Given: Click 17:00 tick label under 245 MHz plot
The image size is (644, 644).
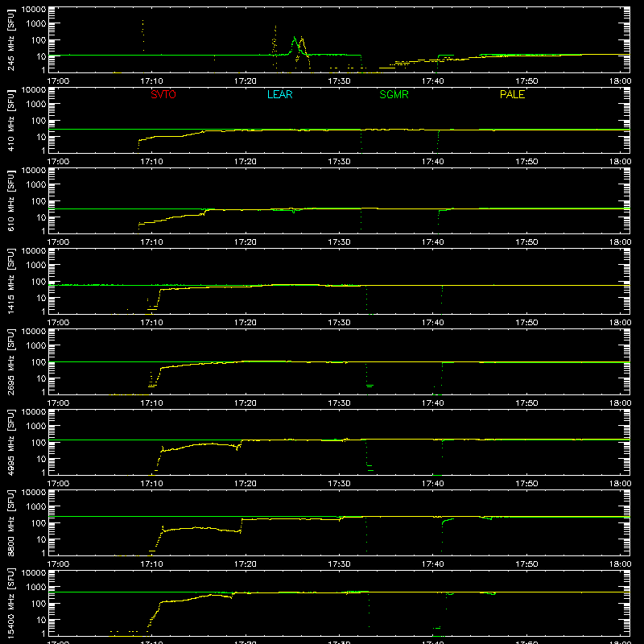Looking at the screenshot, I should 58,81.
